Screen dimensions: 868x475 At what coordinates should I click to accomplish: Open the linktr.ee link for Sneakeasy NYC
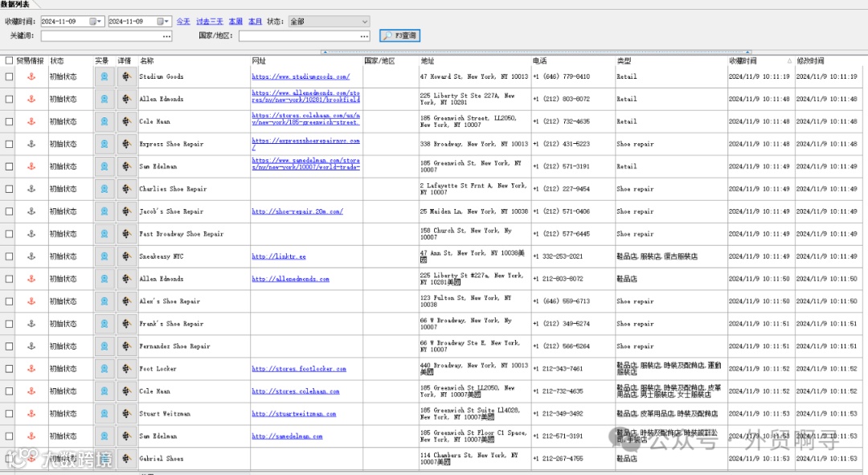pos(279,256)
